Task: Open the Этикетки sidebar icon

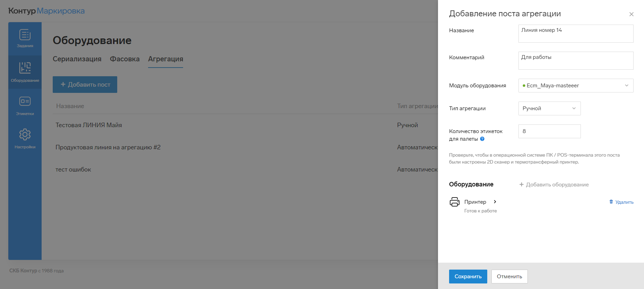Action: coord(25,101)
